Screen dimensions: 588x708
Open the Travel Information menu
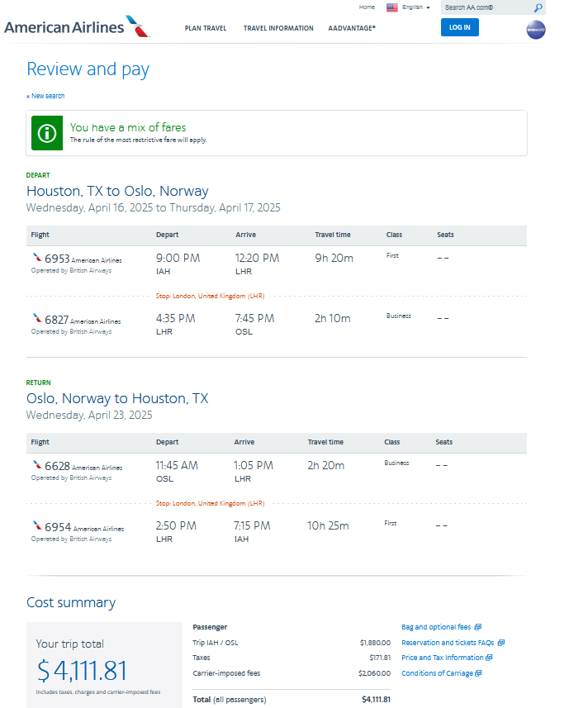pyautogui.click(x=278, y=28)
